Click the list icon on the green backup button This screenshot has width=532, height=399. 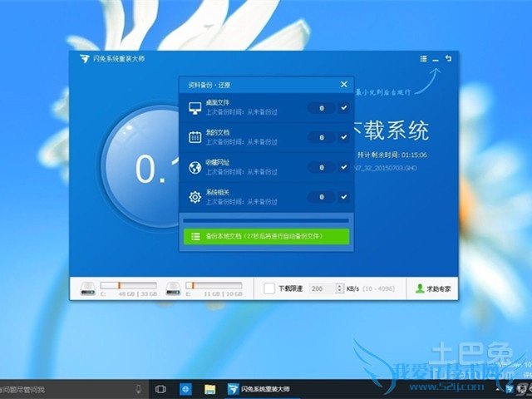195,236
